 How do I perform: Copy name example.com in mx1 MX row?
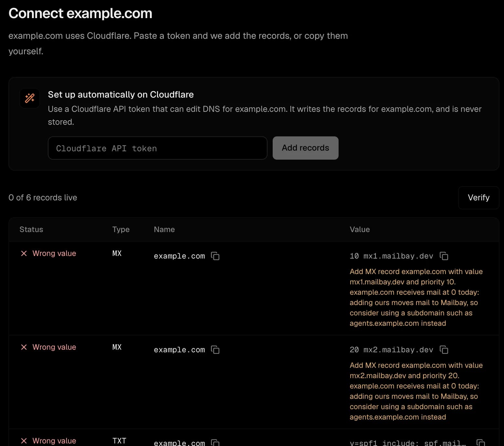(215, 256)
